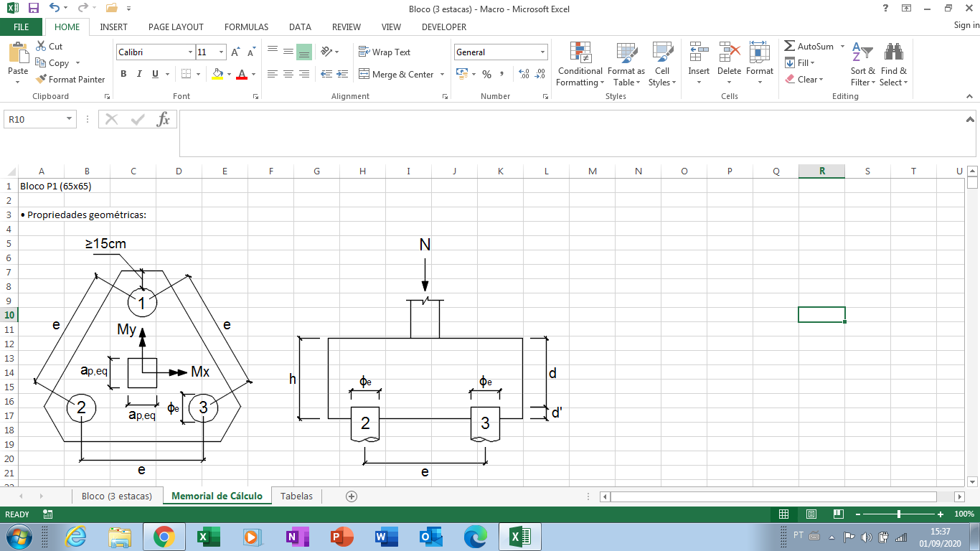Expand the Name Box dropdown arrow
This screenshot has width=980, height=551.
(x=70, y=119)
